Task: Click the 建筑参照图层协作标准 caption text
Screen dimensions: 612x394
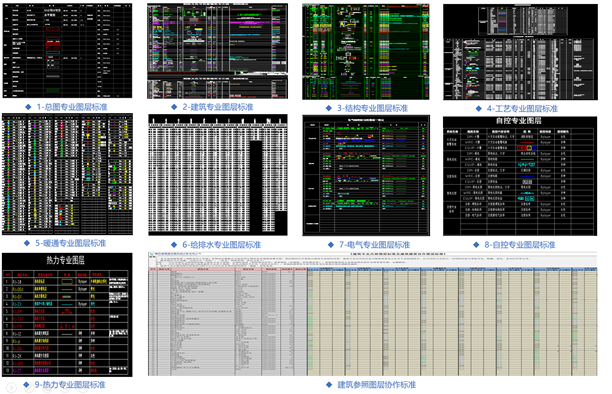Action: pyautogui.click(x=377, y=385)
